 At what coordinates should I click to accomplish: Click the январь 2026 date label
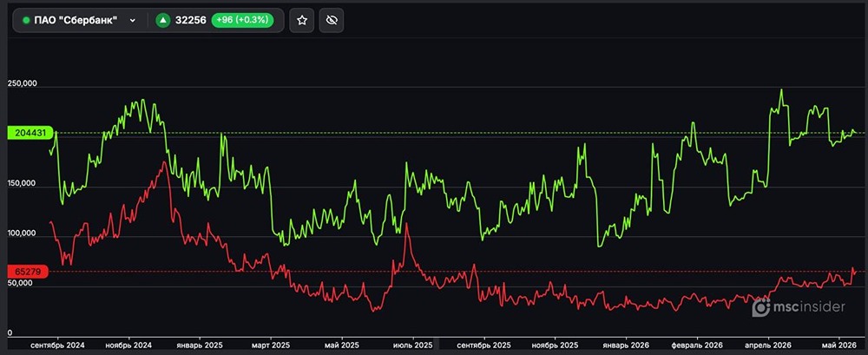(626, 345)
